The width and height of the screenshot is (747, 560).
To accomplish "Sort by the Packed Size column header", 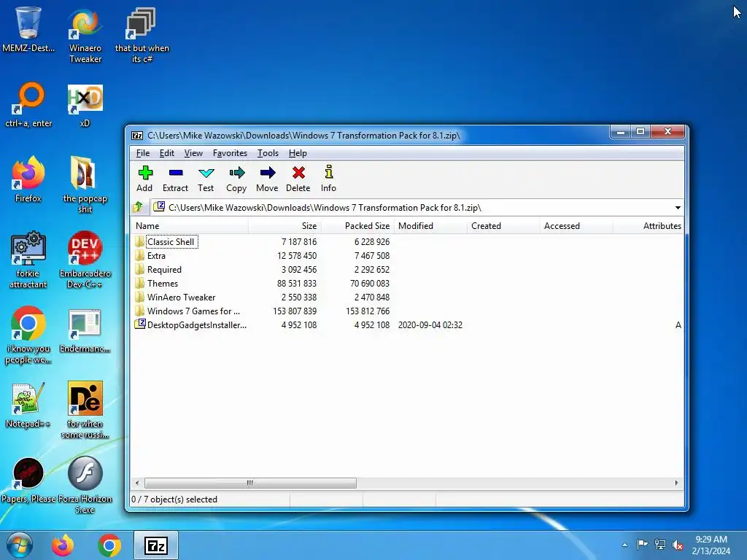I will 357,226.
